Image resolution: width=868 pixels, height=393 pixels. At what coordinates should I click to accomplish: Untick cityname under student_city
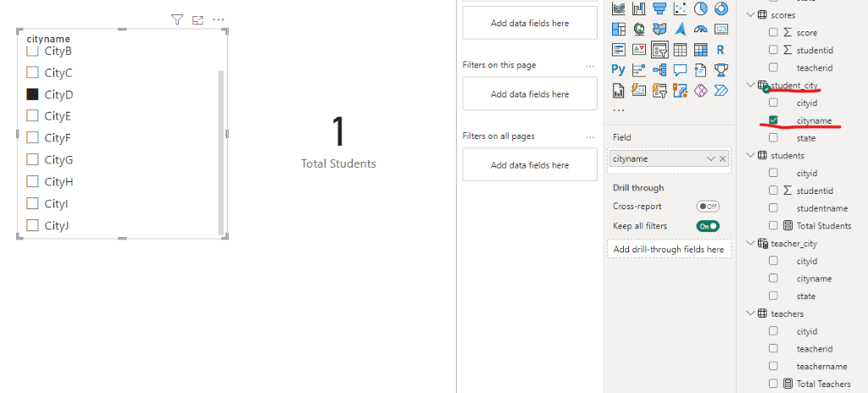773,120
